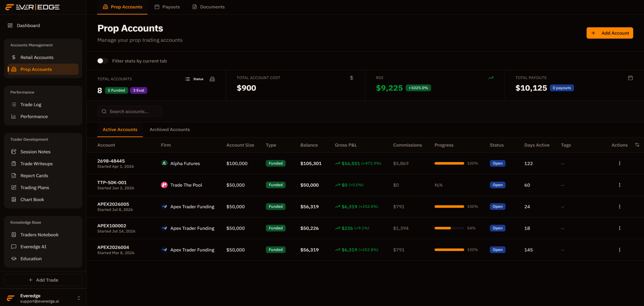Image resolution: width=644 pixels, height=306 pixels.
Task: Switch to the Payouts tab
Action: 167,7
